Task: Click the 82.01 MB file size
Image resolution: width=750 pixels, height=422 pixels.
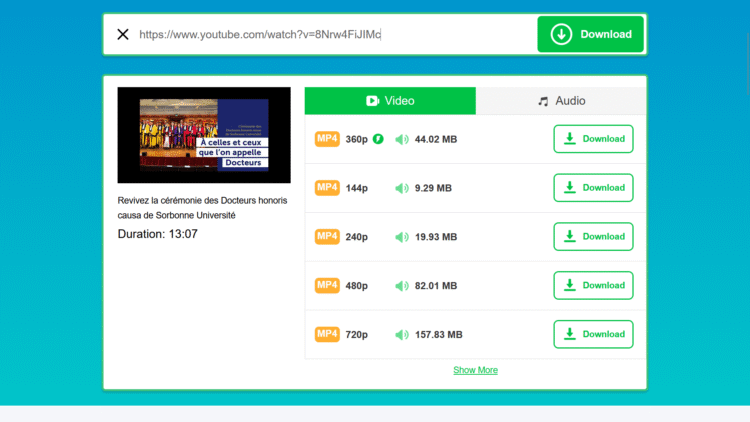Action: pos(436,286)
